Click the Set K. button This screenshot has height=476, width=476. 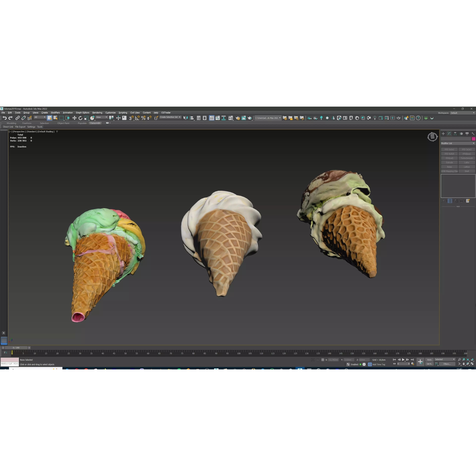429,364
